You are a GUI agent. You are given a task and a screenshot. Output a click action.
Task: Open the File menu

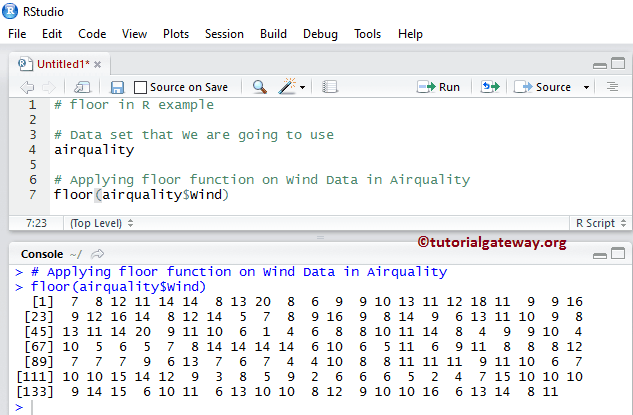pyautogui.click(x=17, y=34)
